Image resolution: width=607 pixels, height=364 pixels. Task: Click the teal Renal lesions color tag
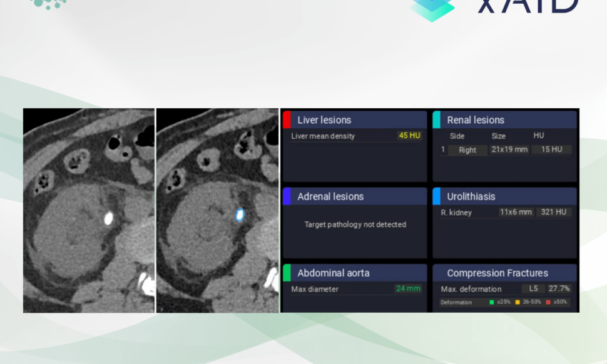(437, 119)
